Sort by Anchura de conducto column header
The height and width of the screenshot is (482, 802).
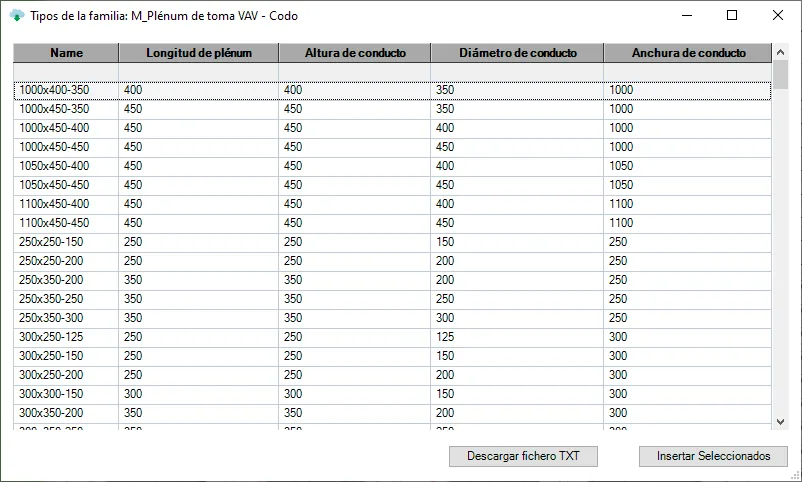tap(687, 53)
